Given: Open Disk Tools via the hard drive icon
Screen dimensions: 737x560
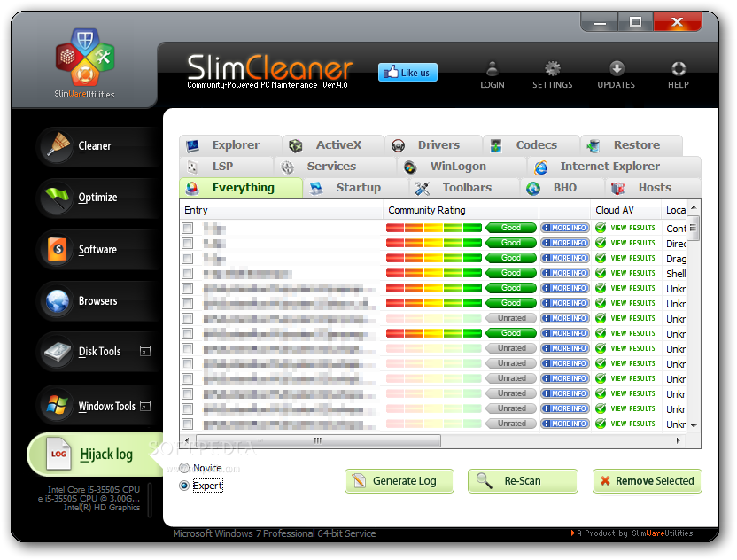Looking at the screenshot, I should point(58,352).
